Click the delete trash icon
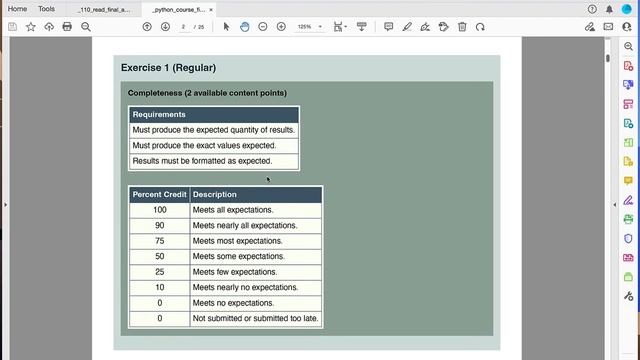Screen dimensions: 640x360 click(462, 27)
